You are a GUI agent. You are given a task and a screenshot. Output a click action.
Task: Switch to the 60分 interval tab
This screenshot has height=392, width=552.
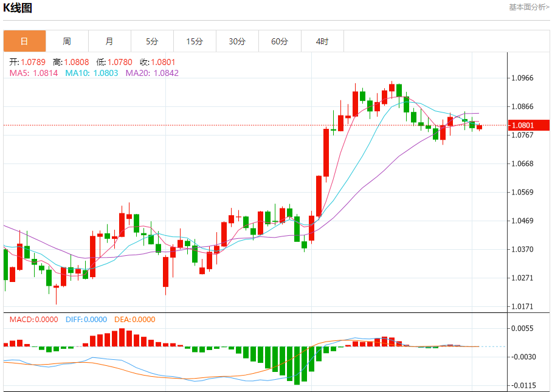pyautogui.click(x=280, y=41)
